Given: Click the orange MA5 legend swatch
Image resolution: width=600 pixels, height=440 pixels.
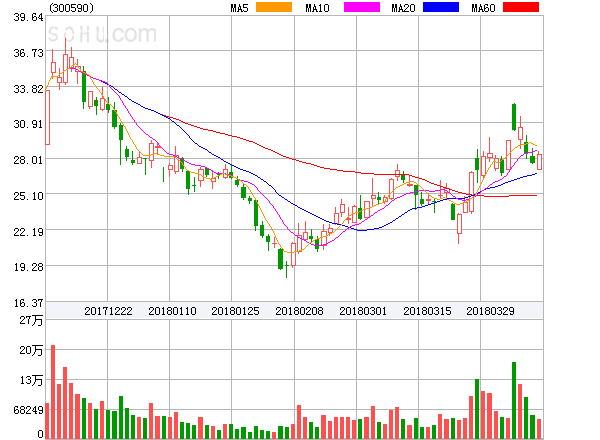Looking at the screenshot, I should 274,7.
